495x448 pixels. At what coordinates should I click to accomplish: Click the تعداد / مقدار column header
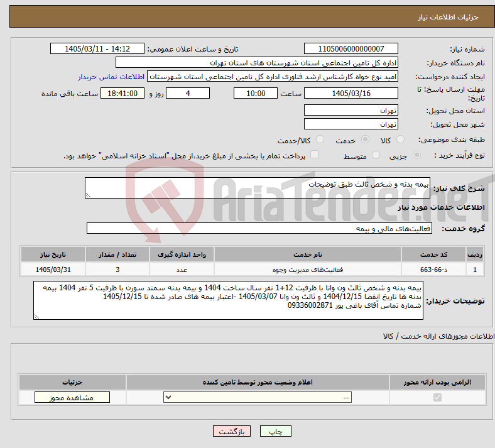click(x=117, y=254)
